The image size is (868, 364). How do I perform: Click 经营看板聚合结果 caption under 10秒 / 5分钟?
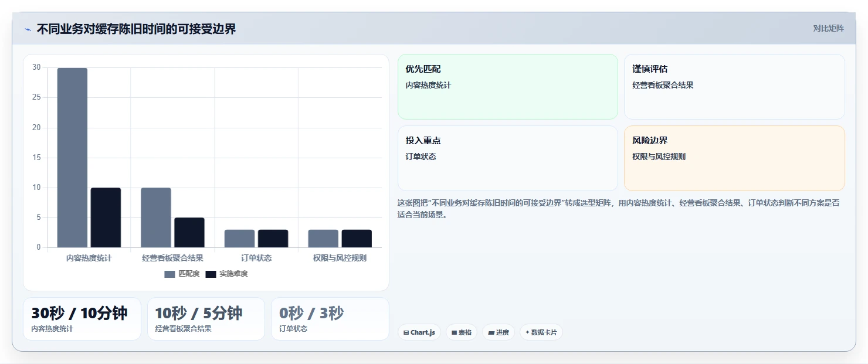183,329
